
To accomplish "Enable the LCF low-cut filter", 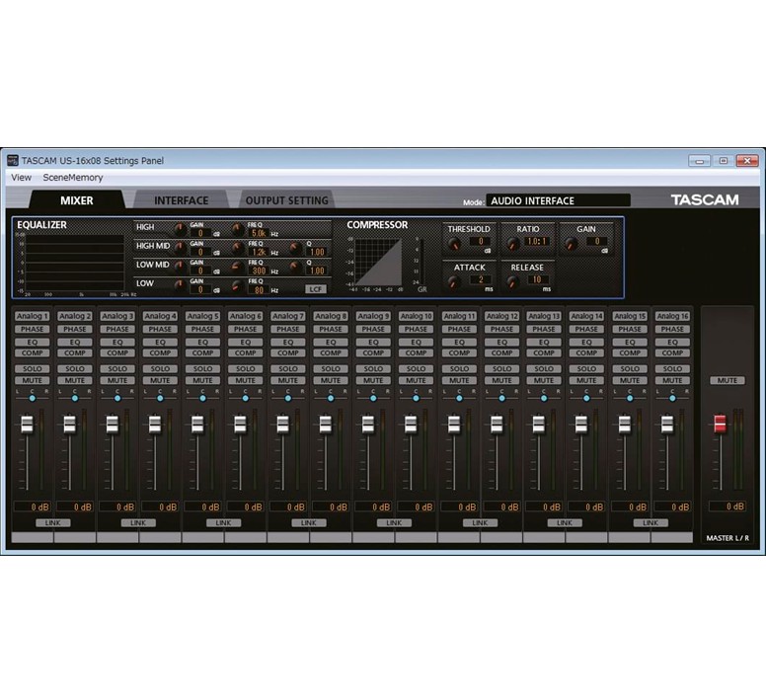I will click(x=315, y=288).
